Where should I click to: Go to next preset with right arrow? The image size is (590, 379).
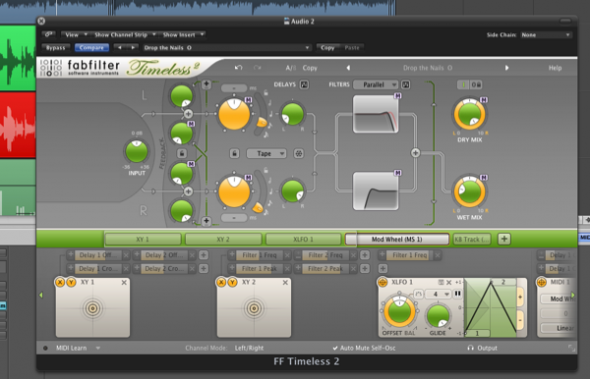click(x=507, y=68)
